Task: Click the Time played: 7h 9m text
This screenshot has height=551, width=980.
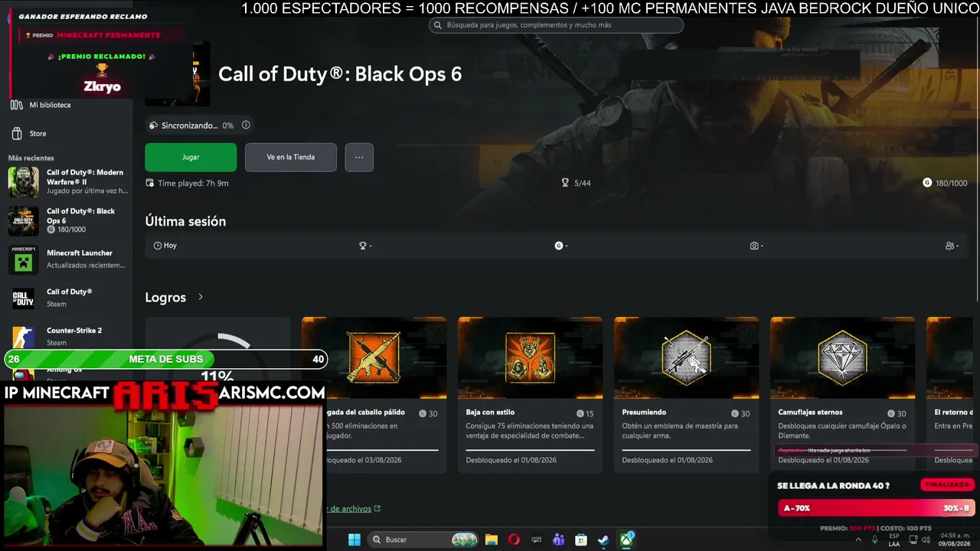Action: pyautogui.click(x=193, y=183)
